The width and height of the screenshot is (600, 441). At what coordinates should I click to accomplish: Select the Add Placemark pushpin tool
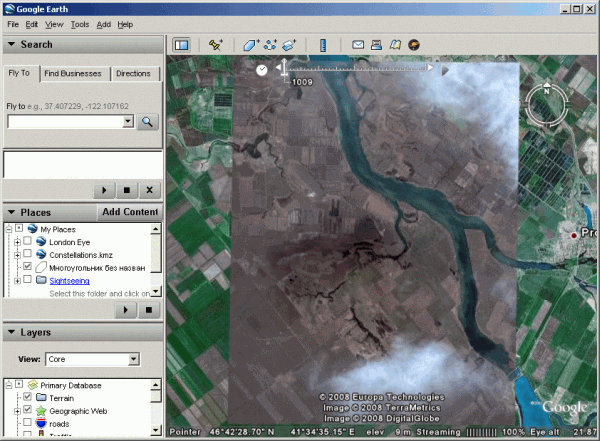coord(215,45)
